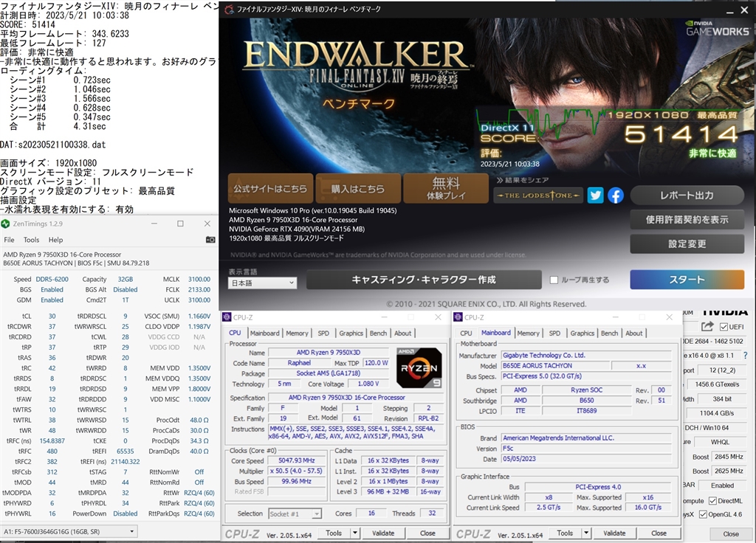Click キャスティング・キャラクター作成 button
Viewport: 756px width, 543px height.
pos(424,280)
